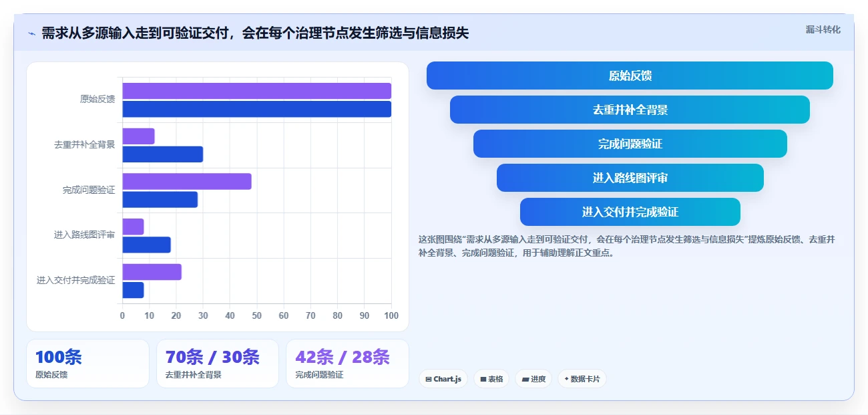Click the blue bar for 去重并补全背景
The width and height of the screenshot is (868, 415).
pos(162,154)
